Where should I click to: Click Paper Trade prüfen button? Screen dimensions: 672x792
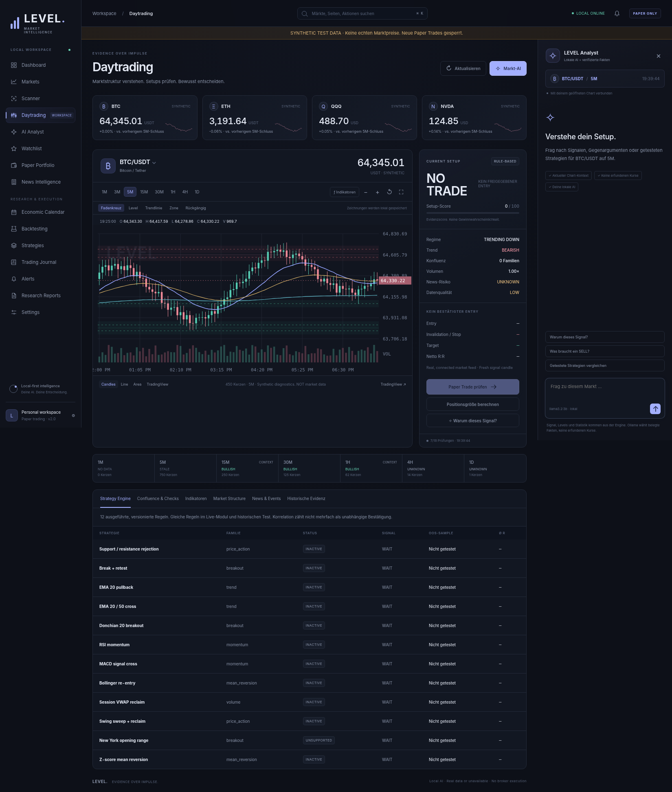(472, 387)
